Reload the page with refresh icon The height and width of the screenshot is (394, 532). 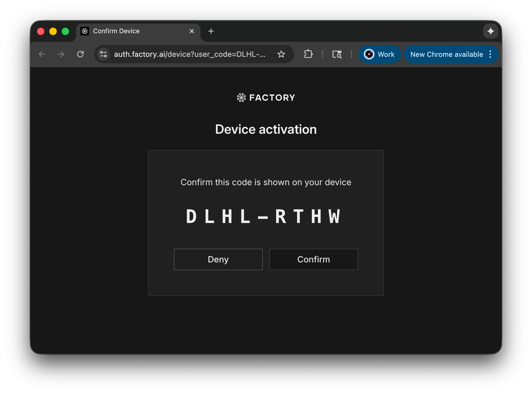[x=80, y=54]
